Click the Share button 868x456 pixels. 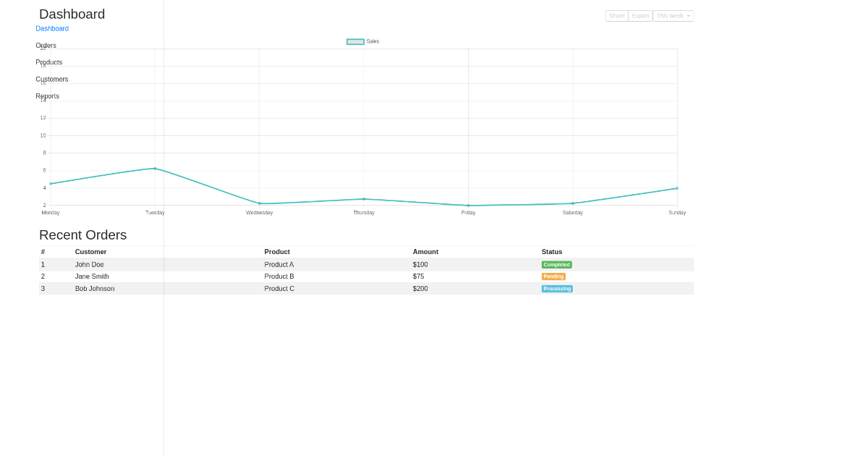click(617, 16)
